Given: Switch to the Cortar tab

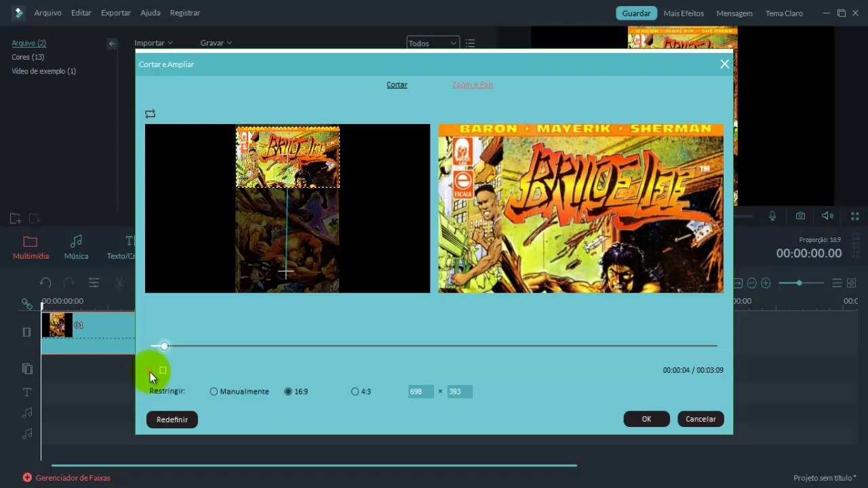Looking at the screenshot, I should click(x=397, y=85).
